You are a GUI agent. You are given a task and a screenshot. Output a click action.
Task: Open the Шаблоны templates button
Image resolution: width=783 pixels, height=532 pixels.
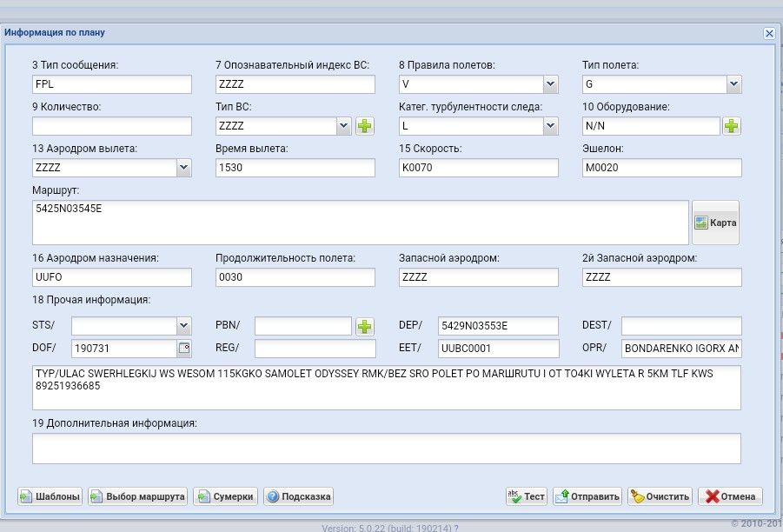pyautogui.click(x=50, y=496)
